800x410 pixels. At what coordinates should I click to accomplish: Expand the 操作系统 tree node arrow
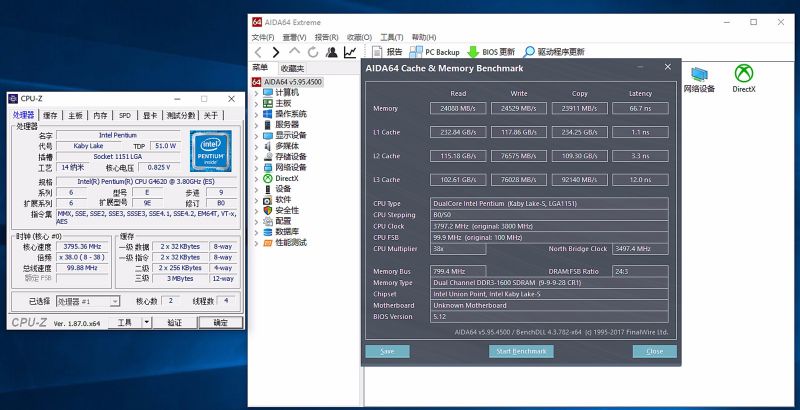(x=257, y=114)
